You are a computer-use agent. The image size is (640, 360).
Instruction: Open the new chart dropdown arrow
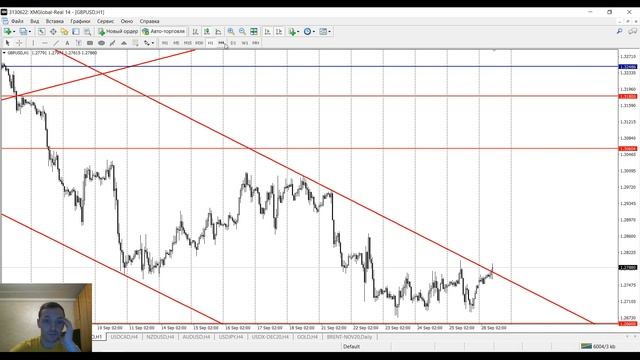point(14,31)
